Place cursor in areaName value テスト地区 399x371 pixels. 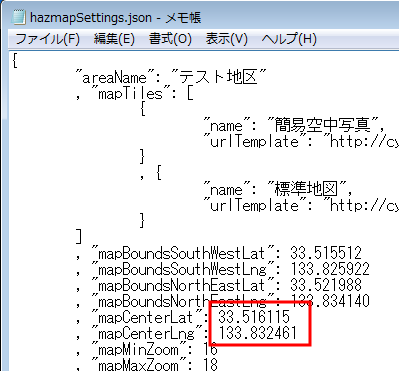(x=218, y=77)
